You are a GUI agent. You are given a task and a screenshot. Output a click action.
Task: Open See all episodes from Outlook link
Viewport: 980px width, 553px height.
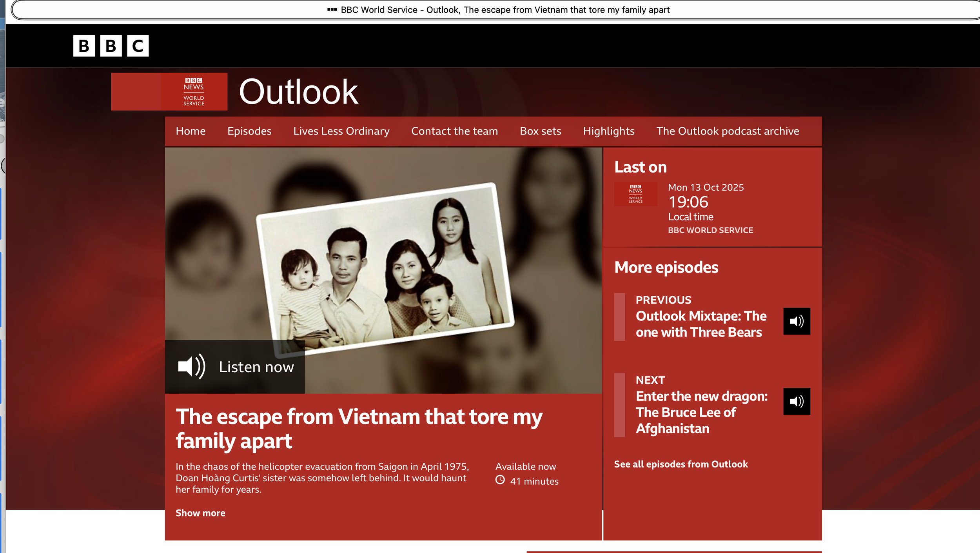(681, 464)
